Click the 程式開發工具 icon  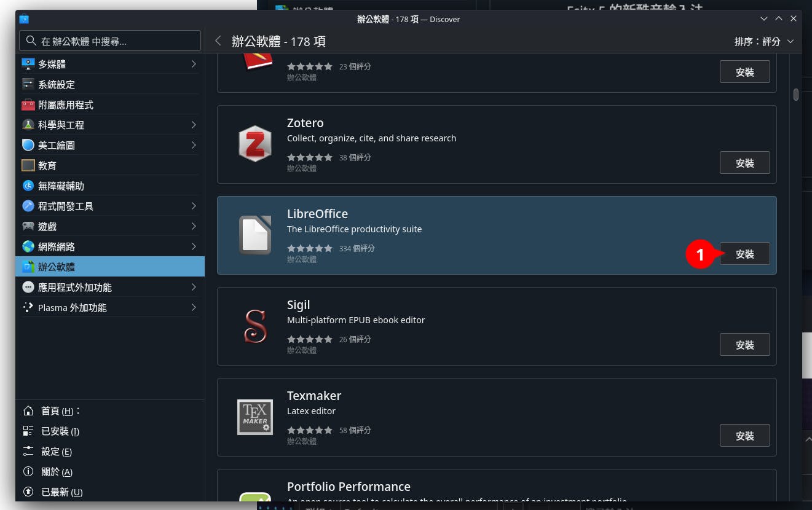click(28, 206)
